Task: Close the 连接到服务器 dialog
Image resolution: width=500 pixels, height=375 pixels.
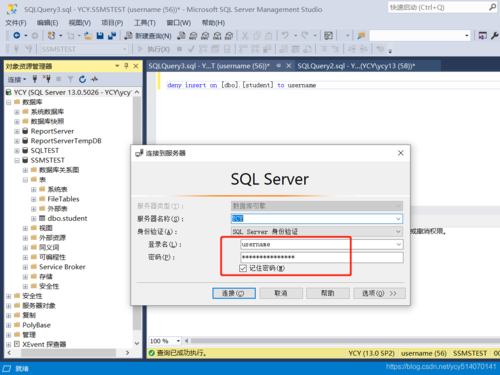Action: pos(401,153)
